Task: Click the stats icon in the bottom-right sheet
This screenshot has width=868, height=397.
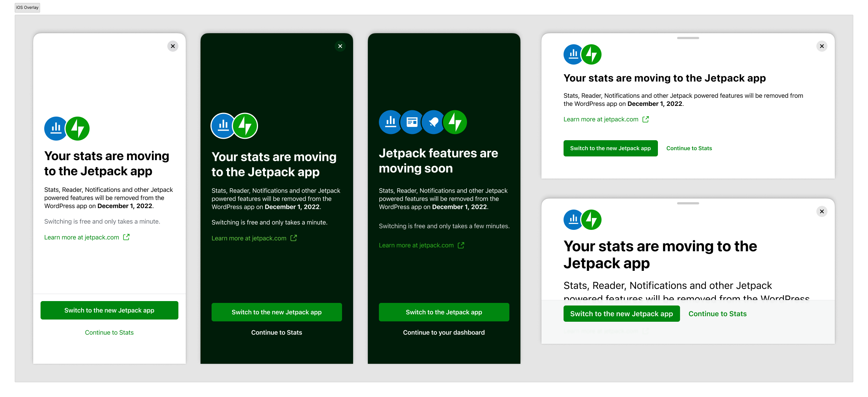Action: (x=573, y=220)
